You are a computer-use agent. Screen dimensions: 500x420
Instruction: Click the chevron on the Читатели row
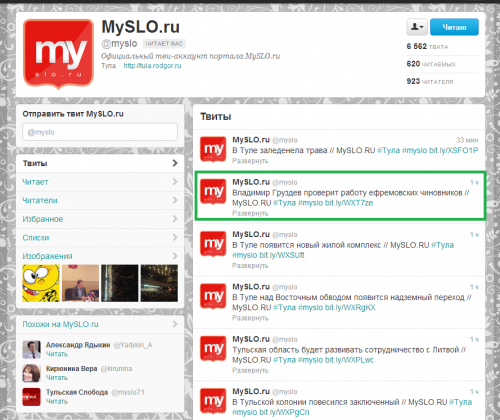coord(175,200)
